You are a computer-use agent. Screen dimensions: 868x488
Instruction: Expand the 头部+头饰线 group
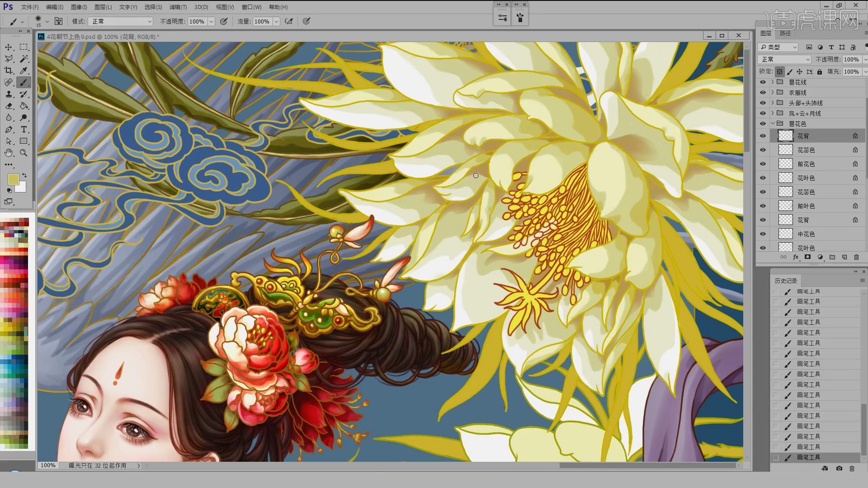pos(773,103)
